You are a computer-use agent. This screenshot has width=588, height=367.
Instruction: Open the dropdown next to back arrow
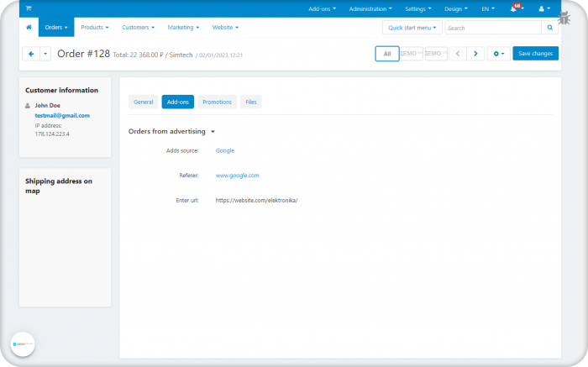pos(45,54)
